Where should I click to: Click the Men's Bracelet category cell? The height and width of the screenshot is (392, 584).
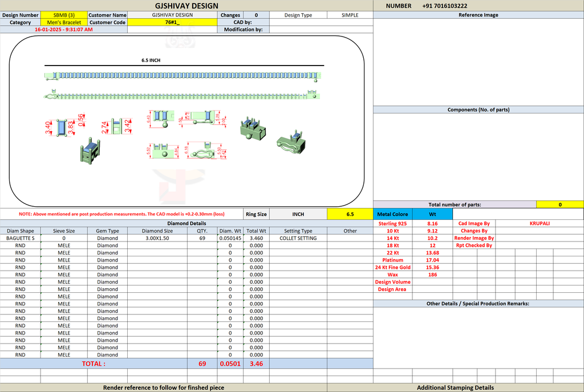click(64, 22)
